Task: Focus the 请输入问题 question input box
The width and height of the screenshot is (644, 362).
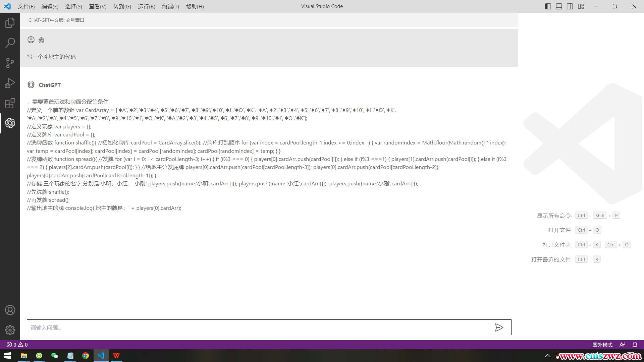Action: (258, 327)
